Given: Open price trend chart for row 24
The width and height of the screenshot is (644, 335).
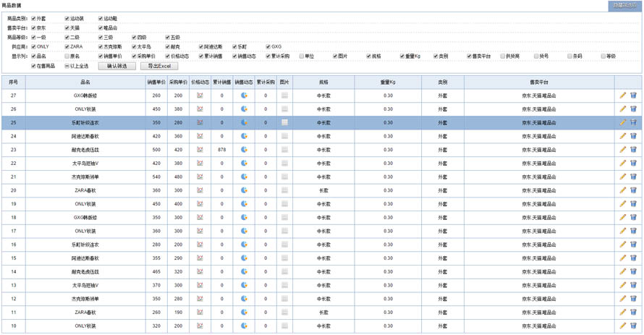Looking at the screenshot, I should [200, 136].
